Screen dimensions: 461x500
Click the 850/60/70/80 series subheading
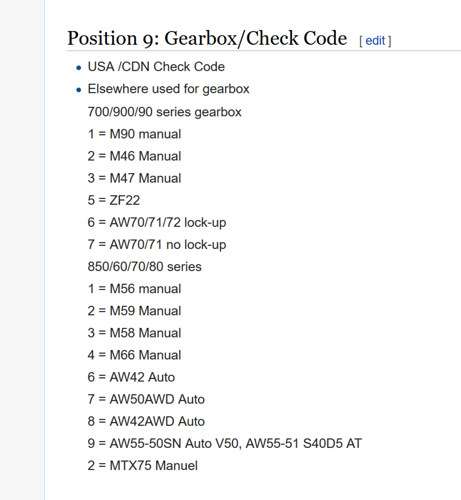(x=144, y=267)
